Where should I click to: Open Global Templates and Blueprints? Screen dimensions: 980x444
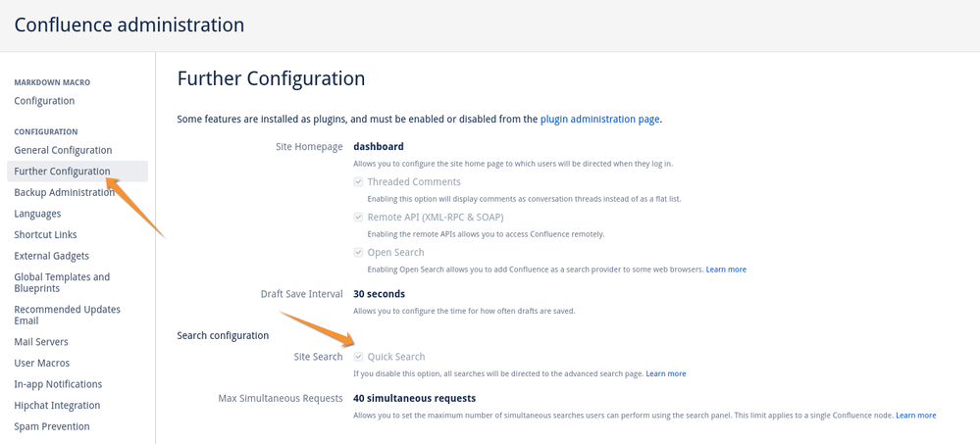(x=62, y=283)
